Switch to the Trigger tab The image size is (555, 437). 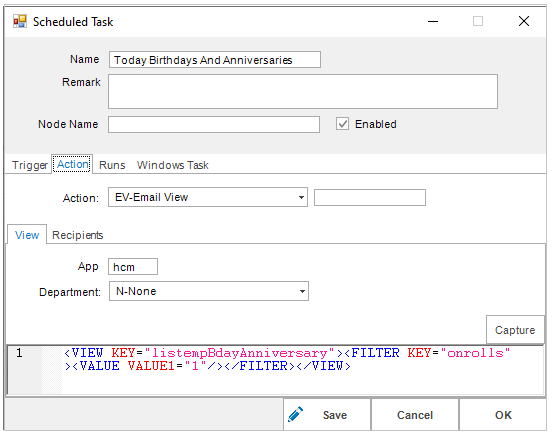click(x=29, y=165)
